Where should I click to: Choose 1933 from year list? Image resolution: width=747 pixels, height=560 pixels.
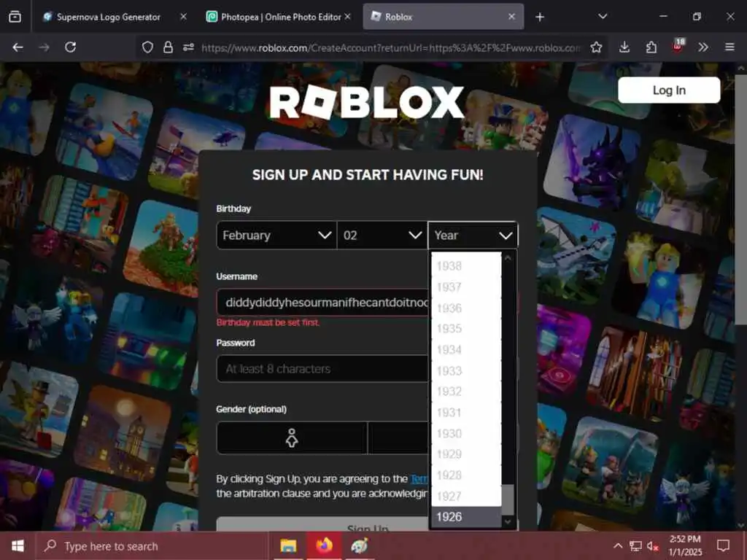point(466,370)
